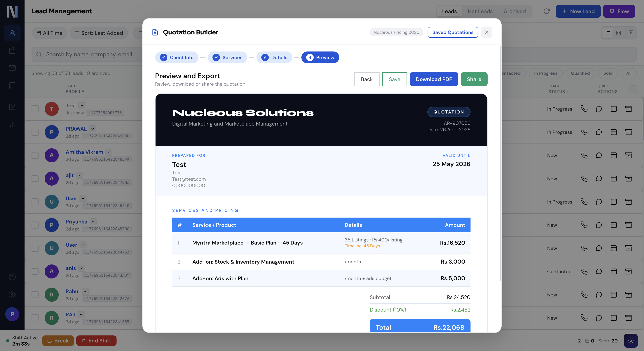
Task: Expand the Amitha Vikram dropdown chevron
Action: [109, 152]
